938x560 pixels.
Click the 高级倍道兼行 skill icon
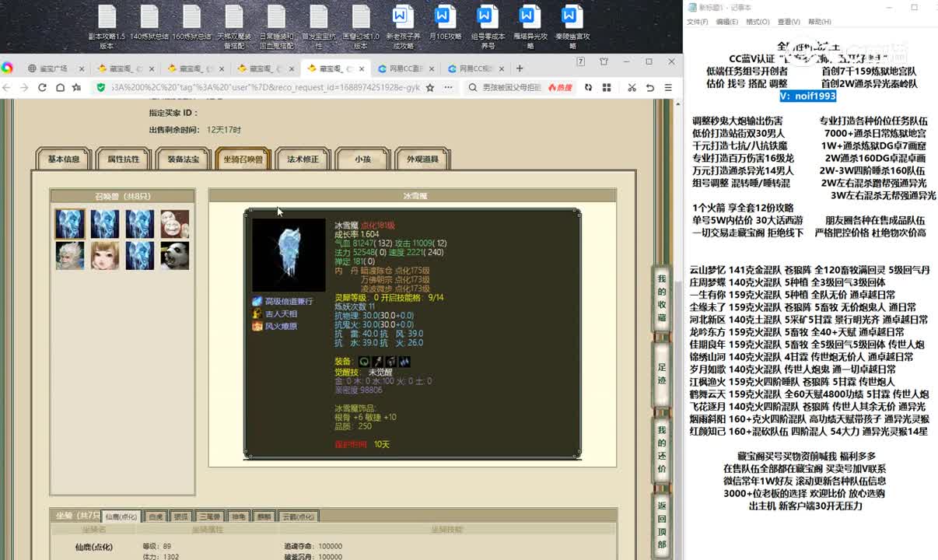coord(257,301)
